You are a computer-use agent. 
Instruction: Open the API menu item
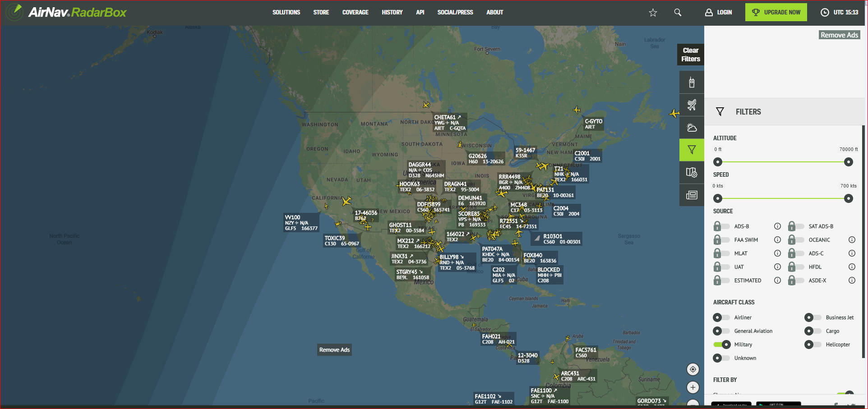pos(420,13)
